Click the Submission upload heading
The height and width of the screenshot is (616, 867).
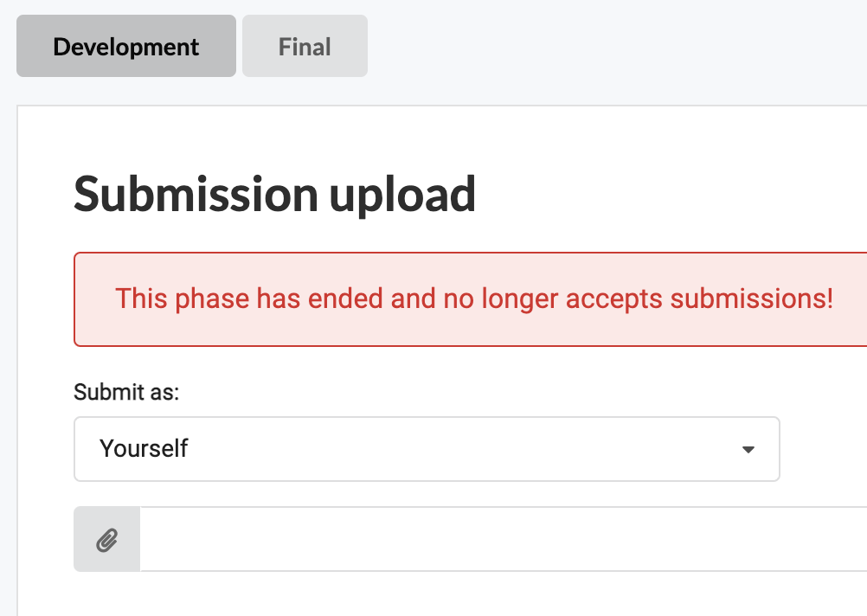[274, 194]
